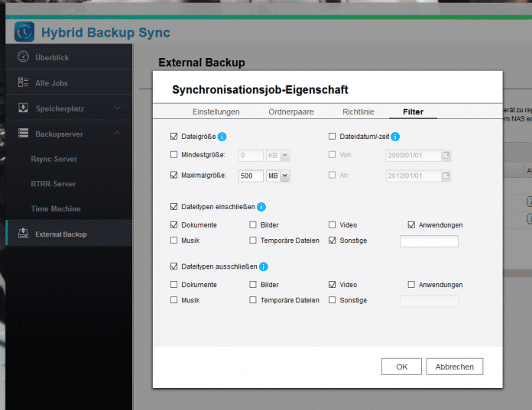This screenshot has height=410, width=532.
Task: Open the Von date calendar picker
Action: [446, 155]
